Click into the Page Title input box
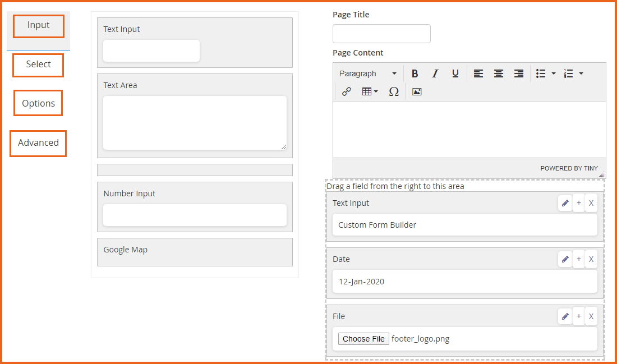The height and width of the screenshot is (364, 617). pos(381,34)
